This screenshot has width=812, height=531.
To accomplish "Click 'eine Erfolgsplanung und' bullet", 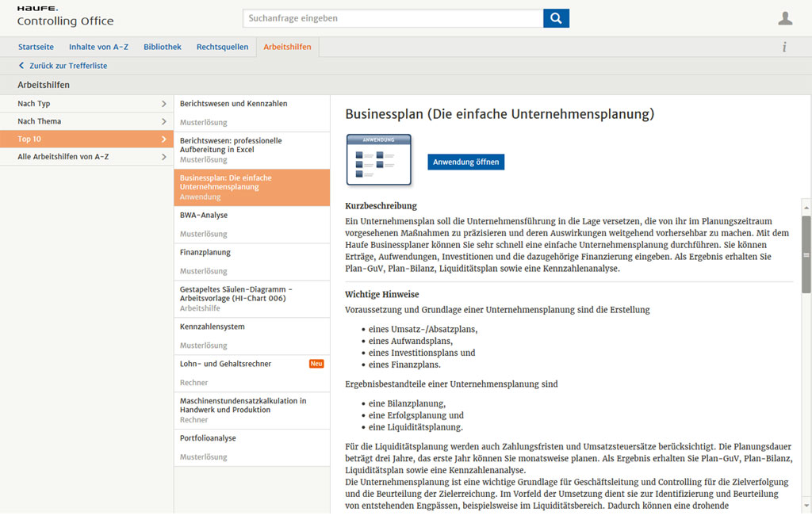I will pos(416,415).
